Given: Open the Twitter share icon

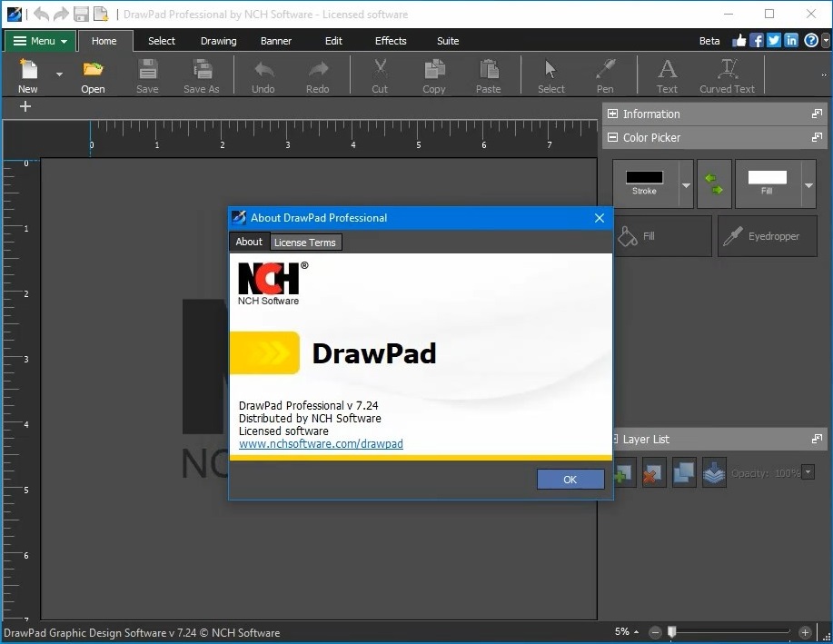Looking at the screenshot, I should [774, 40].
